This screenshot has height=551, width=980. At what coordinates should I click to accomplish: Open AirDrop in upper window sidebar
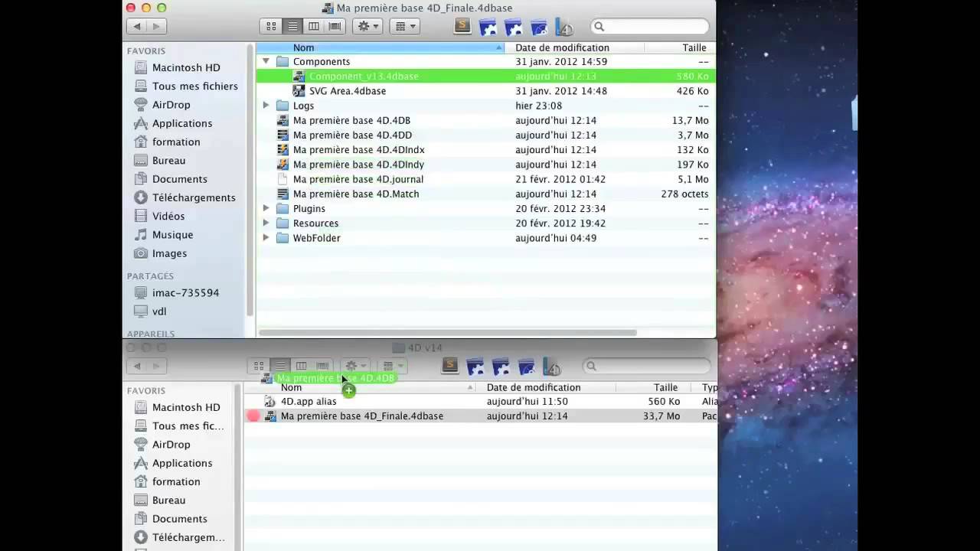click(171, 104)
